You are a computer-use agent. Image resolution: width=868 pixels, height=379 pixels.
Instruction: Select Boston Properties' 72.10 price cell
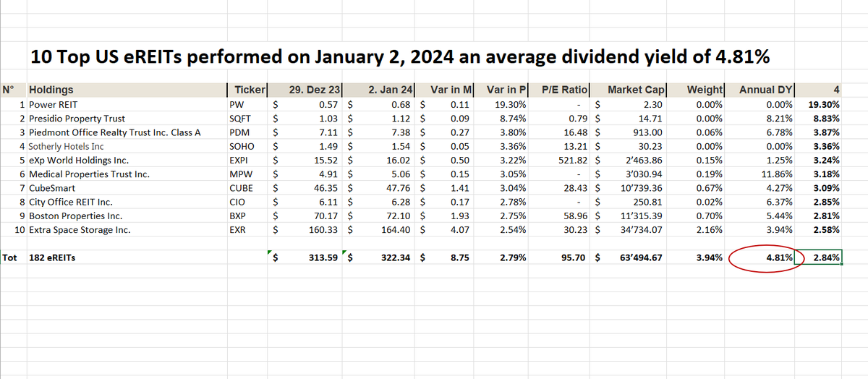pos(380,216)
